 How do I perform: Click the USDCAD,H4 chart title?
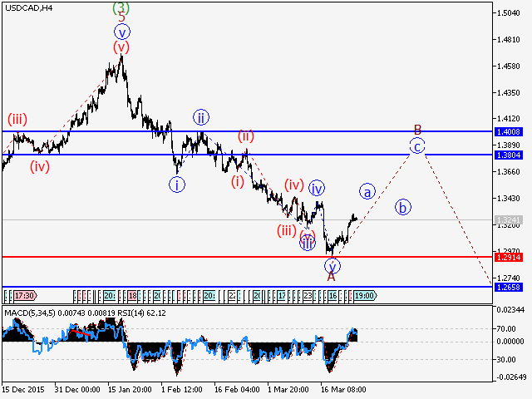pyautogui.click(x=28, y=8)
